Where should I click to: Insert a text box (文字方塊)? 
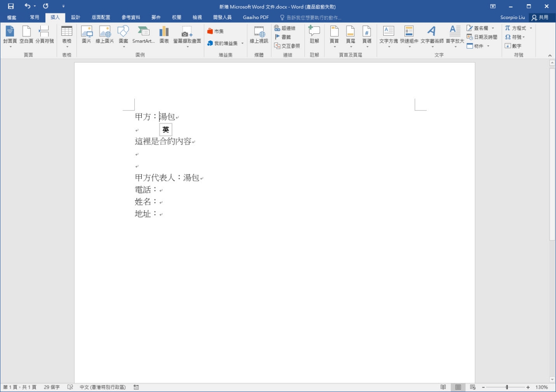388,36
